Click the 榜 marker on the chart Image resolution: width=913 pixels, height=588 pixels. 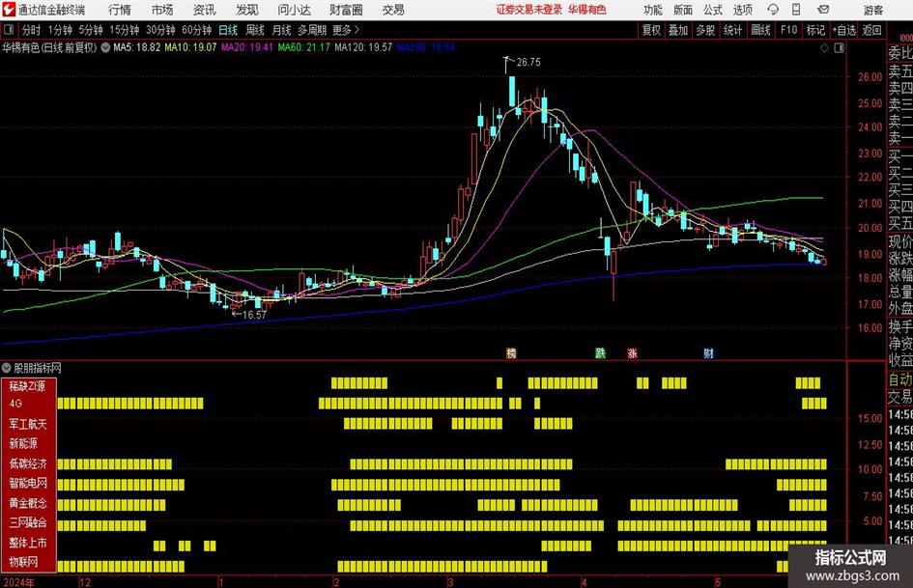click(x=511, y=352)
